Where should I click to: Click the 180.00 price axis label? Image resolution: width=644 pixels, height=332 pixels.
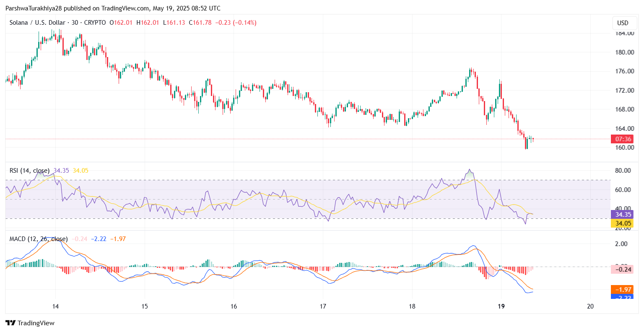pyautogui.click(x=624, y=52)
